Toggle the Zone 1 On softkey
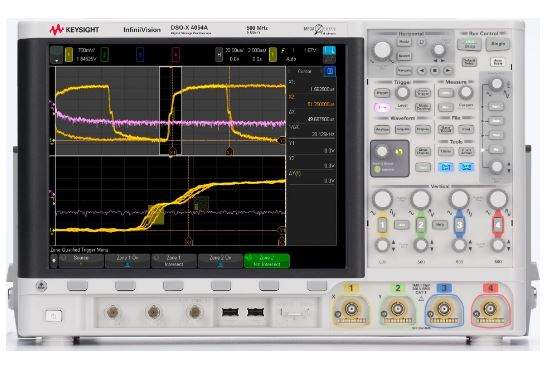Image resolution: width=552 pixels, height=367 pixels. [127, 261]
